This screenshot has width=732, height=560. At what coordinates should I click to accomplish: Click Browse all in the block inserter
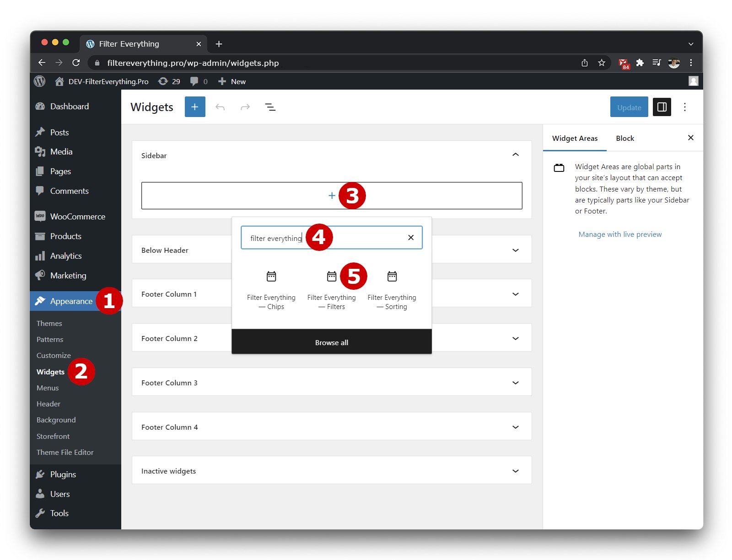click(x=331, y=342)
